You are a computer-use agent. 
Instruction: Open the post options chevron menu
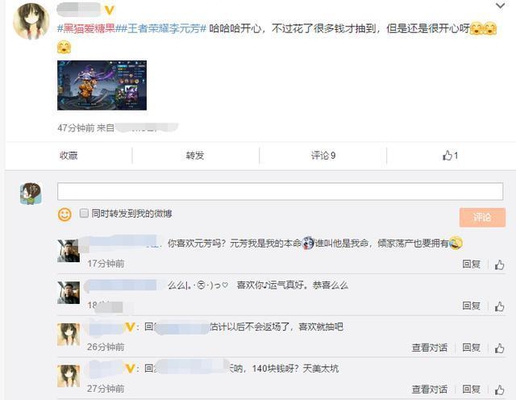[500, 6]
